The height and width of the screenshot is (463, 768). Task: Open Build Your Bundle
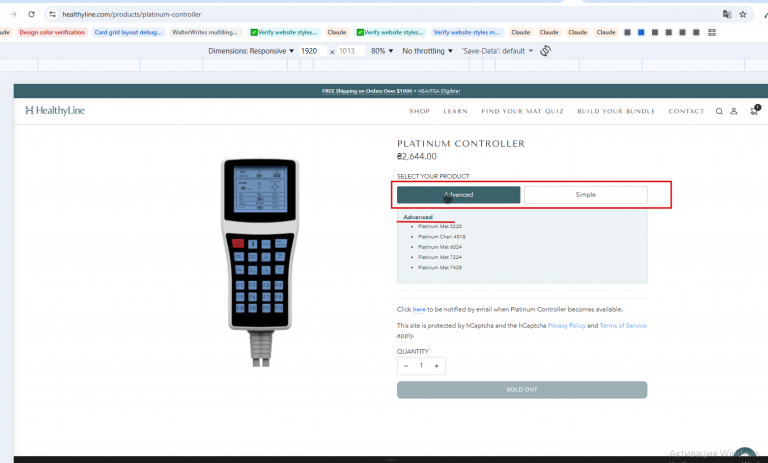pos(616,111)
